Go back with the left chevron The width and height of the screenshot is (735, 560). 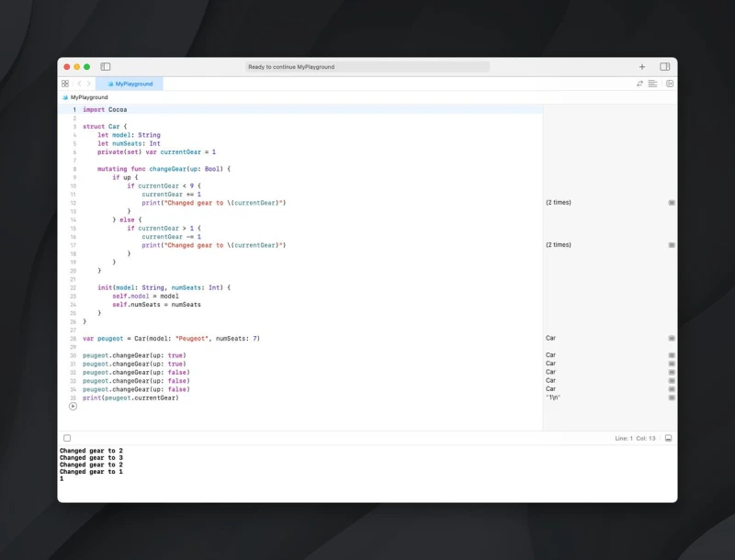[79, 84]
